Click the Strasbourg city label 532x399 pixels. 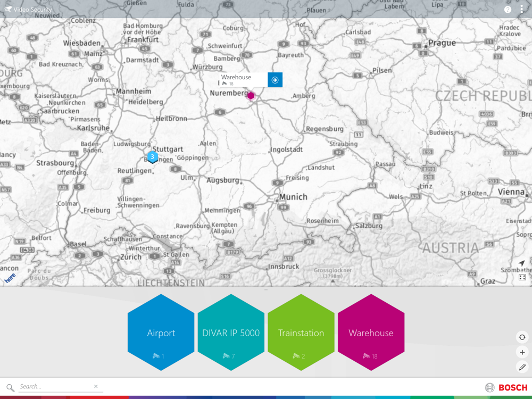tap(55, 163)
